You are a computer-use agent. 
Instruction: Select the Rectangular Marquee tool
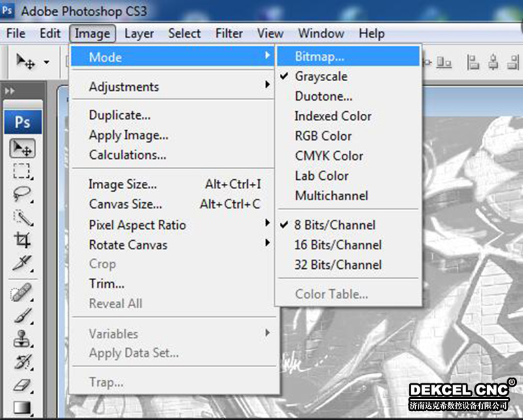(22, 171)
